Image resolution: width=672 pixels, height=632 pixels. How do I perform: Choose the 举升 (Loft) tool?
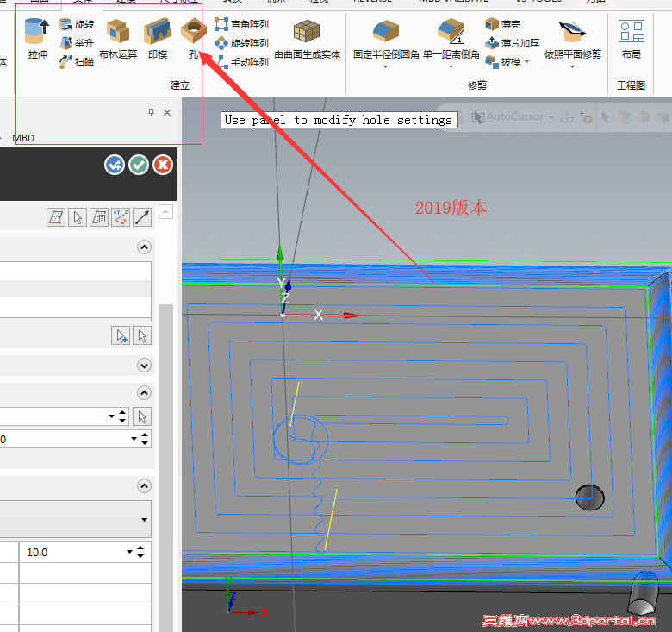point(77,43)
